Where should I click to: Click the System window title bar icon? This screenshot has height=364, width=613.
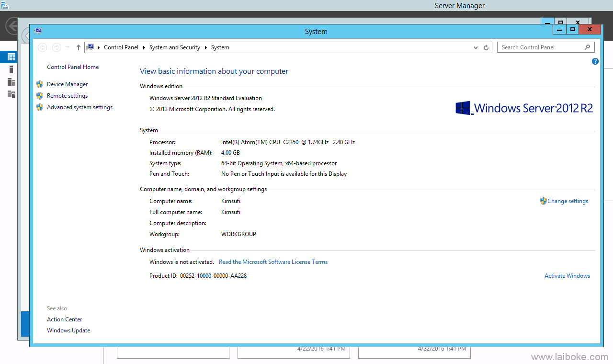click(x=38, y=31)
